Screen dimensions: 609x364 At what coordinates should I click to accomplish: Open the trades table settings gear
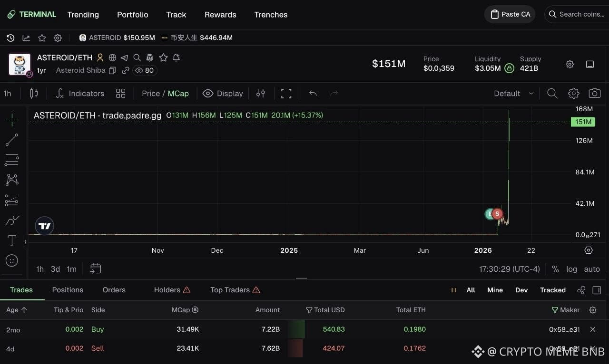(593, 310)
